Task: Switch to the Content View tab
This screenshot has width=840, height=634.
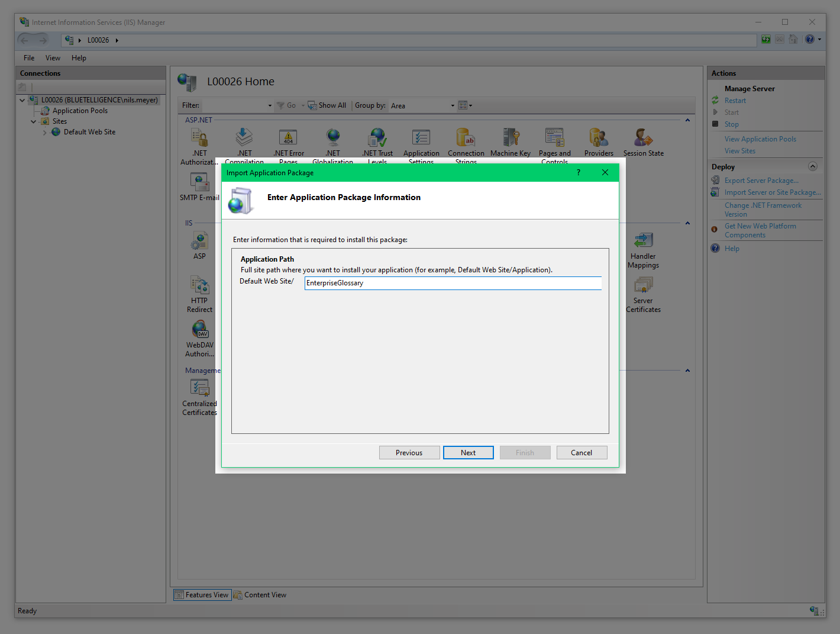Action: 260,595
